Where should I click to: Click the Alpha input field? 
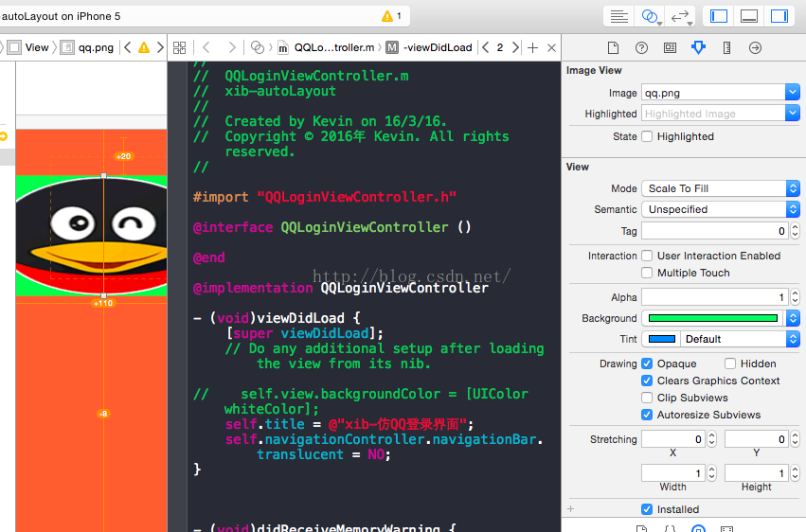click(715, 297)
